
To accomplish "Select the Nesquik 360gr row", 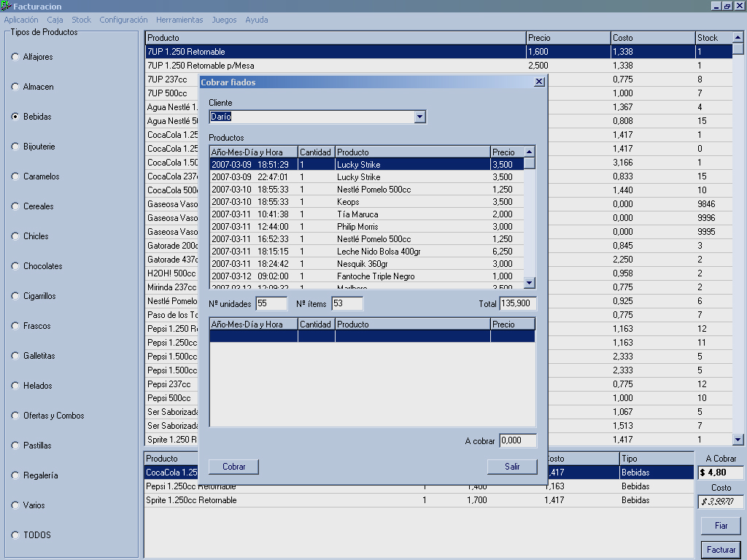I will pos(367,264).
